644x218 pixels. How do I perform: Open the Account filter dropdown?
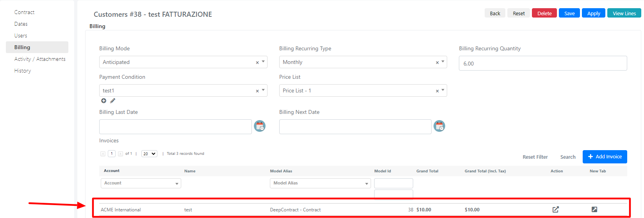coord(141,183)
